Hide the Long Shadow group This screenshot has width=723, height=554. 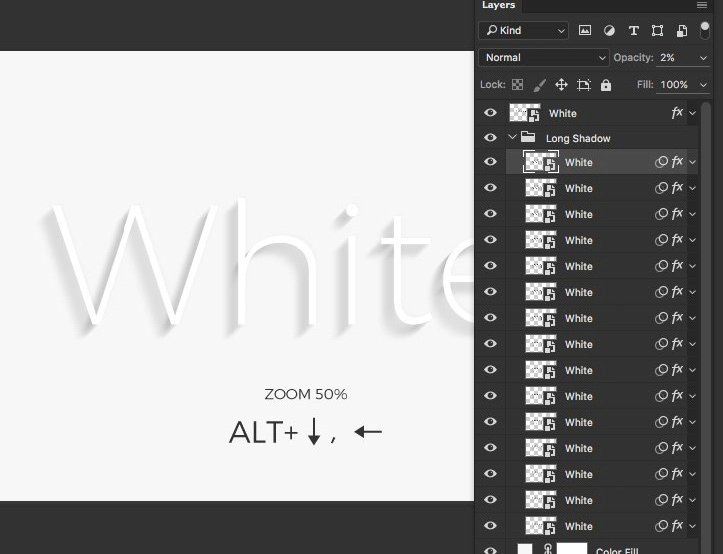(490, 138)
